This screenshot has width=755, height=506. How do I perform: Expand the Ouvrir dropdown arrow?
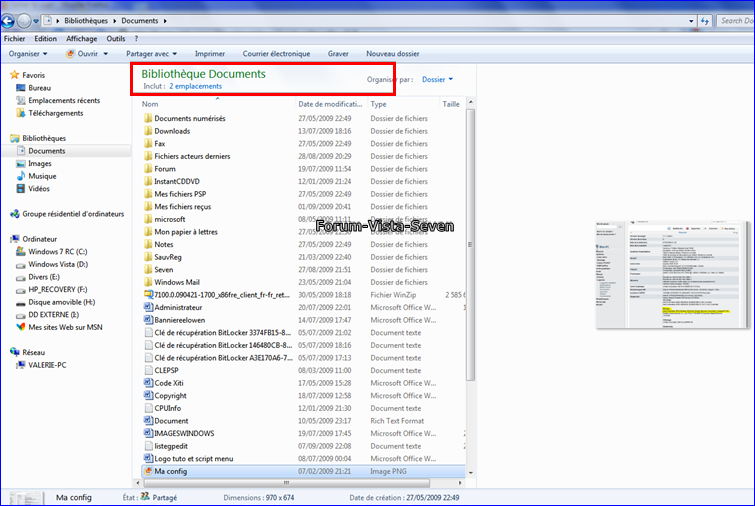[x=105, y=54]
